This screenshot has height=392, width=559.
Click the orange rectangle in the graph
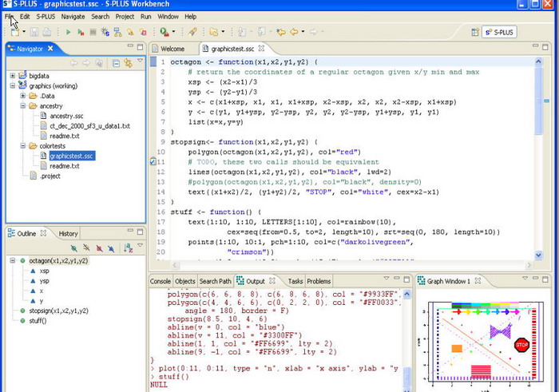tap(457, 348)
